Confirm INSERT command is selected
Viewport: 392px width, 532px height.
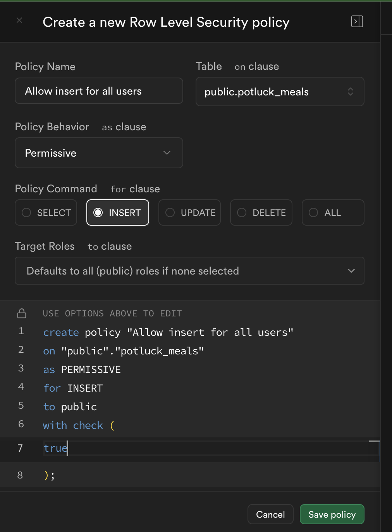(117, 212)
